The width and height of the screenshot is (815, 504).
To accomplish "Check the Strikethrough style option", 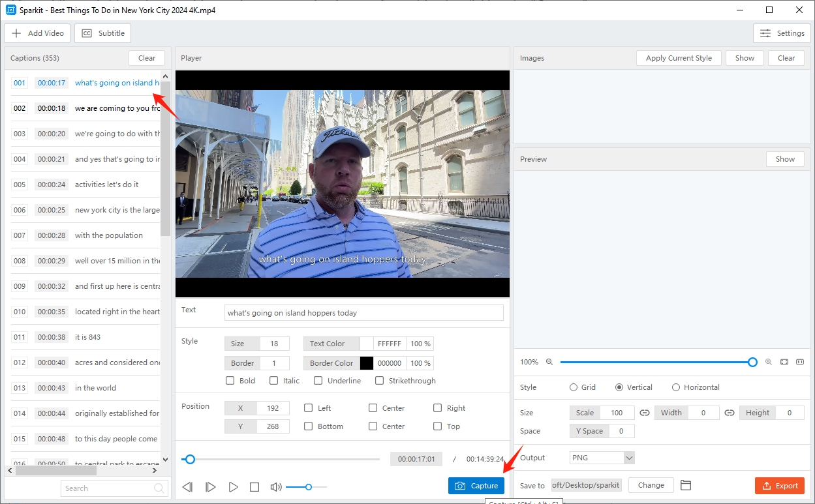I will 378,380.
